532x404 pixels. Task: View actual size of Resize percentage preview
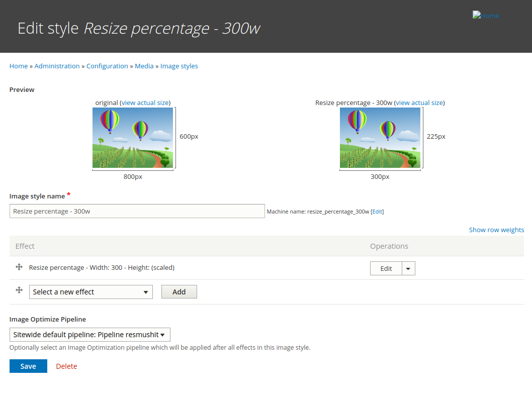pos(419,103)
